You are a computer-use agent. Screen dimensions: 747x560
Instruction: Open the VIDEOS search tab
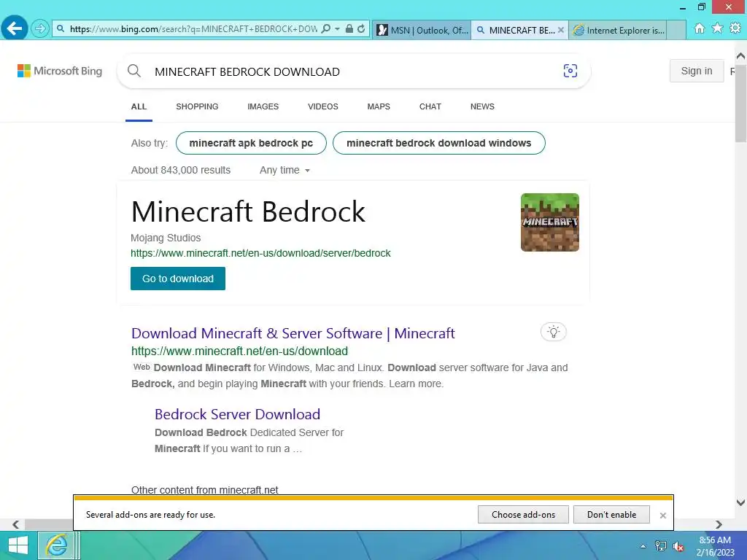click(x=323, y=106)
